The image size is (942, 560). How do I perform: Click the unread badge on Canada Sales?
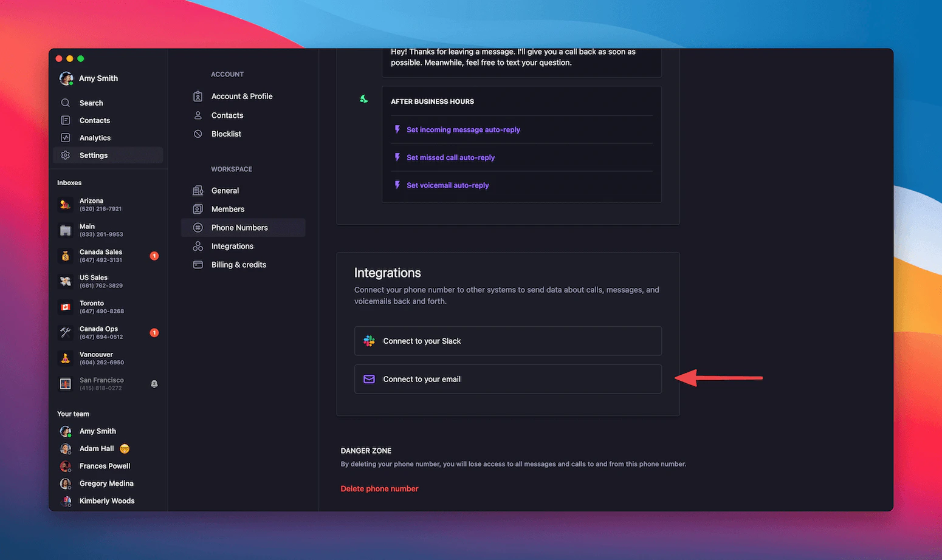[x=154, y=256]
